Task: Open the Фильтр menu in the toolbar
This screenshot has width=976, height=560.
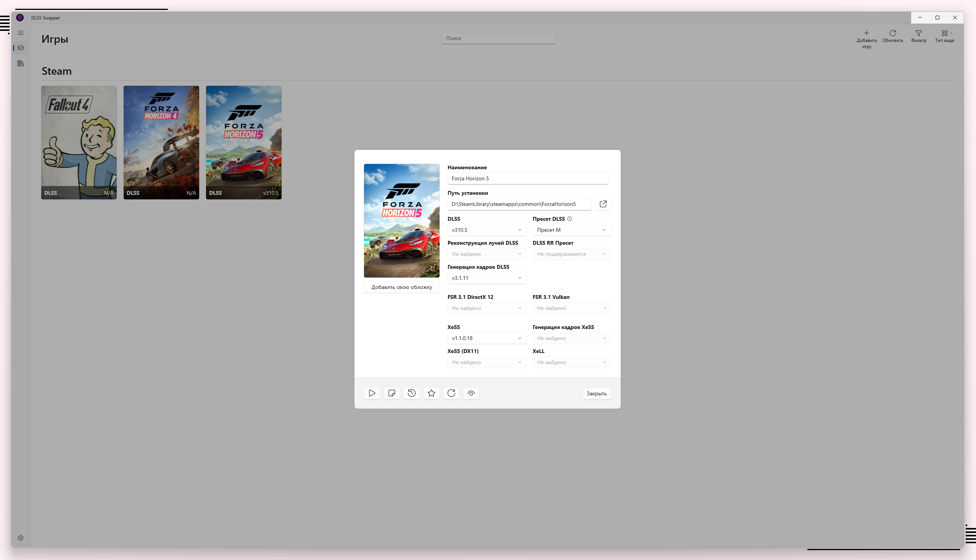Action: click(x=918, y=36)
